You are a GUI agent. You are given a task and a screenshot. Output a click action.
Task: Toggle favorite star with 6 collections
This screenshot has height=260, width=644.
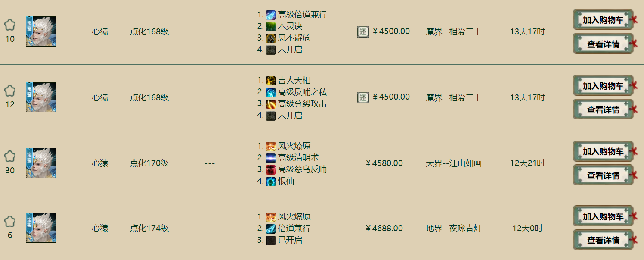(10, 222)
